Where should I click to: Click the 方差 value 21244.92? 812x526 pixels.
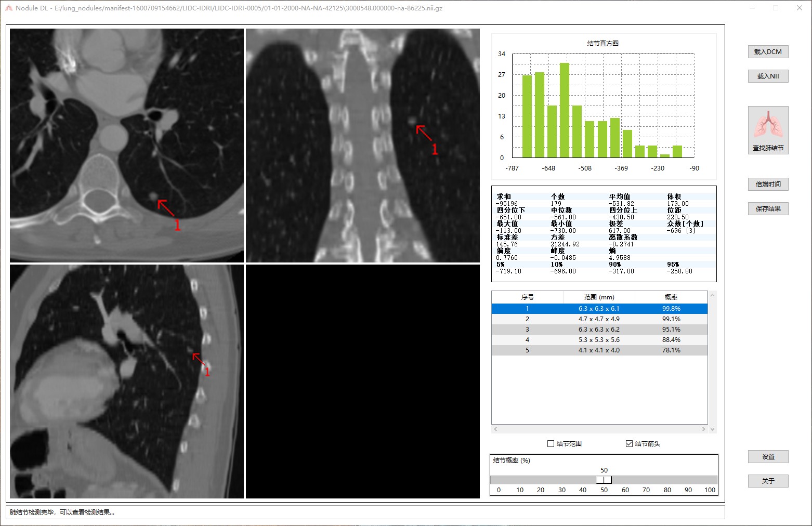(x=565, y=244)
